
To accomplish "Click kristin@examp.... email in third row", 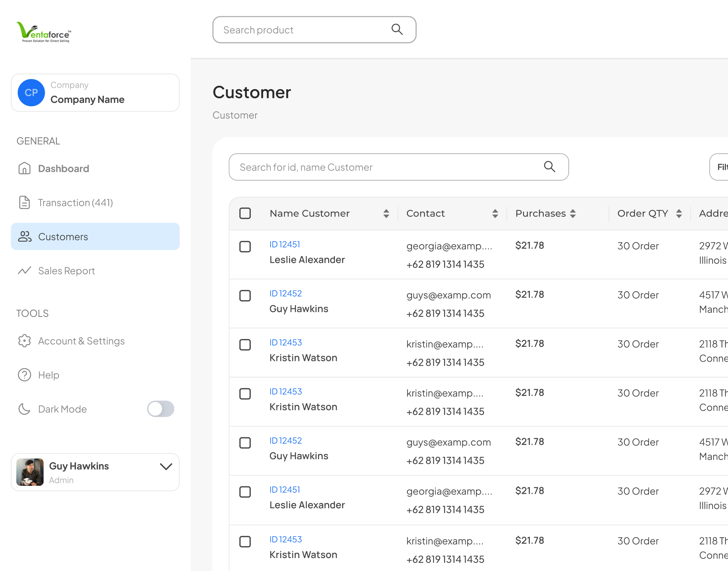I will (x=445, y=344).
